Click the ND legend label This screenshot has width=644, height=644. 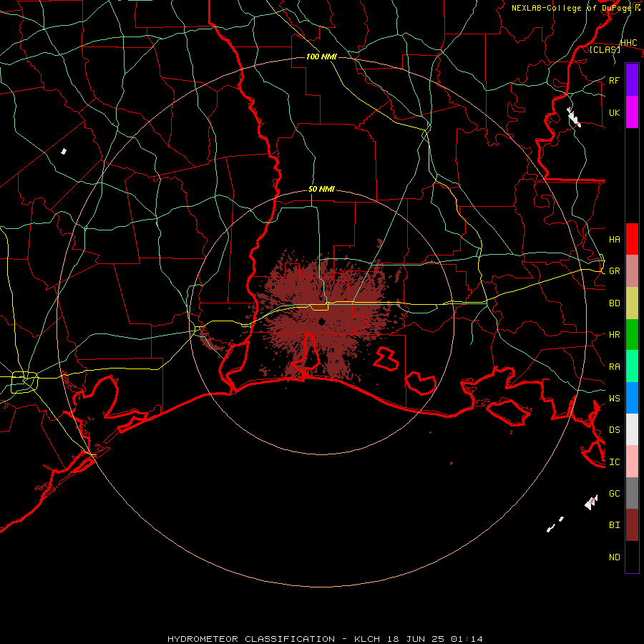[614, 557]
